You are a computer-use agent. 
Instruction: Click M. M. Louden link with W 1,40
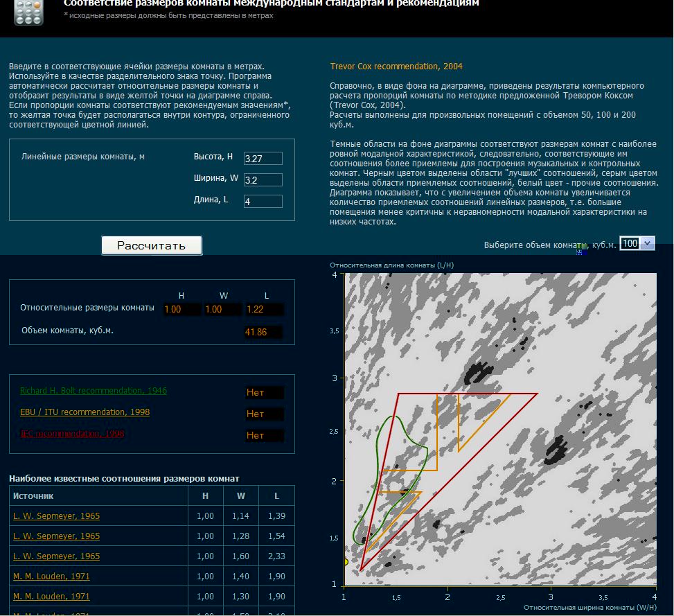point(51,577)
